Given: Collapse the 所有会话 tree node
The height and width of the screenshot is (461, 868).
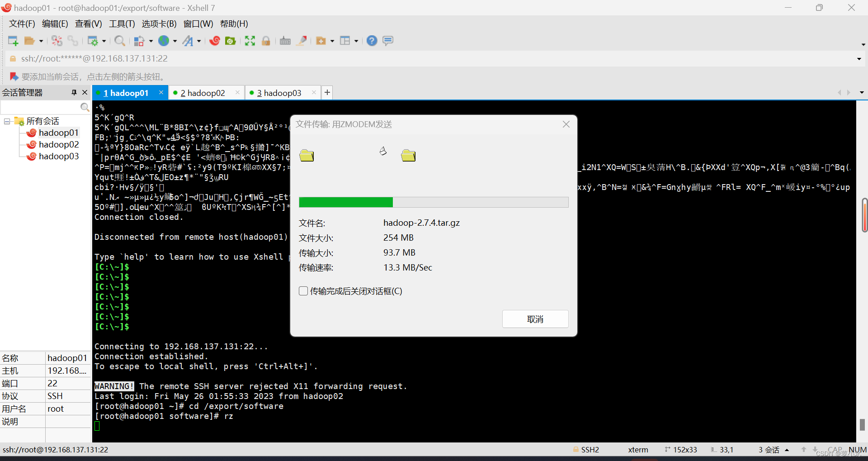Looking at the screenshot, I should (7, 121).
